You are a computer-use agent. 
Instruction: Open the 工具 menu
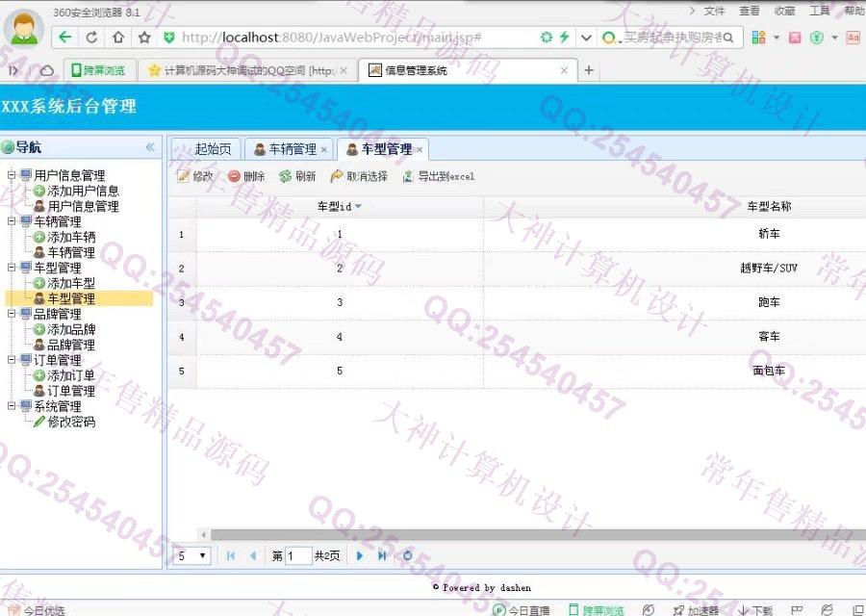[x=820, y=11]
